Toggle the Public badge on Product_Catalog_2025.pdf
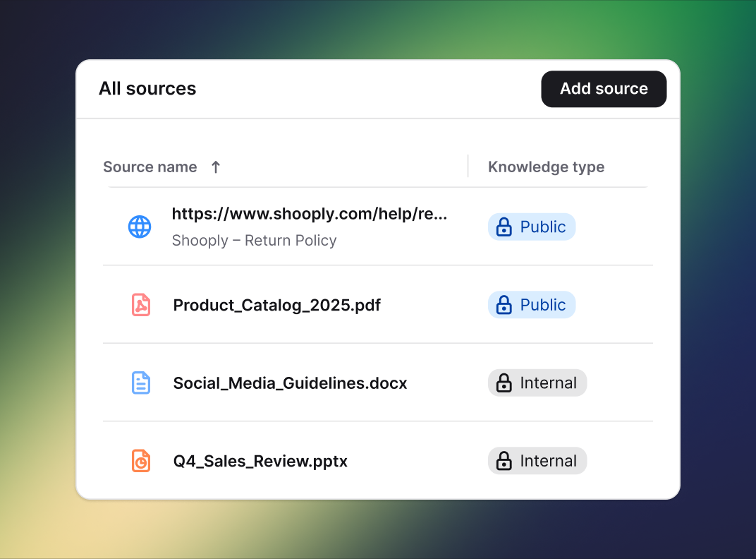Screen dimensions: 756x559 532,305
